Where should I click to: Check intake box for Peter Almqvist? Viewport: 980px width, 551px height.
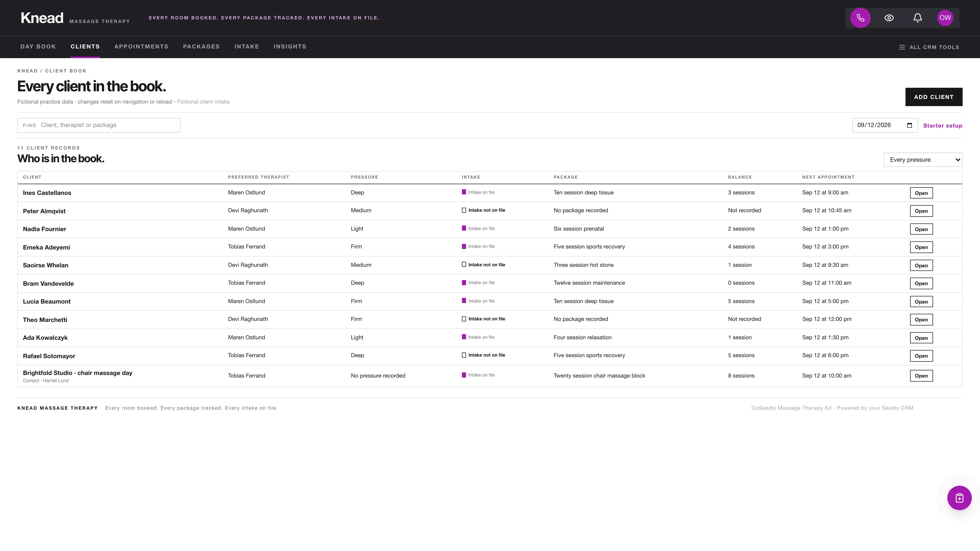point(464,210)
